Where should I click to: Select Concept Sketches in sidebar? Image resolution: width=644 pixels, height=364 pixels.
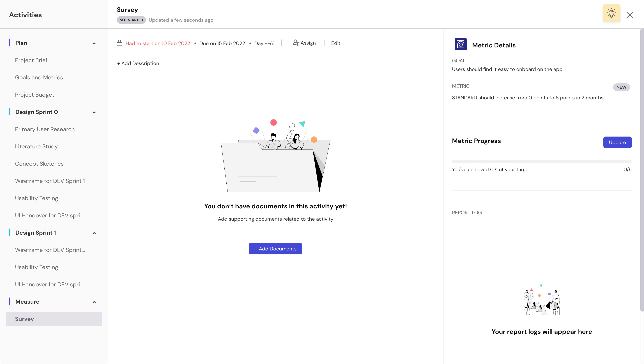tap(39, 164)
